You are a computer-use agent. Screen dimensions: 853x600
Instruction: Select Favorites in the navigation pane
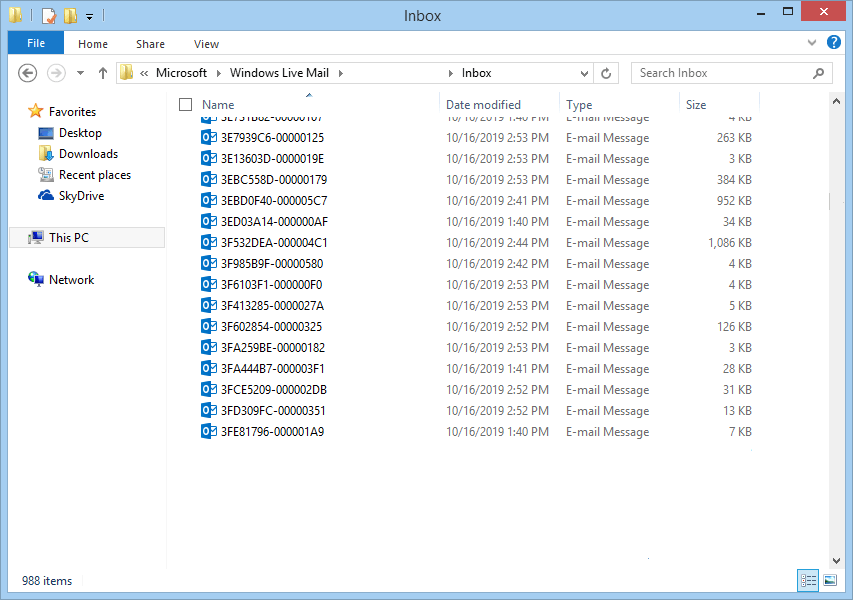click(72, 112)
